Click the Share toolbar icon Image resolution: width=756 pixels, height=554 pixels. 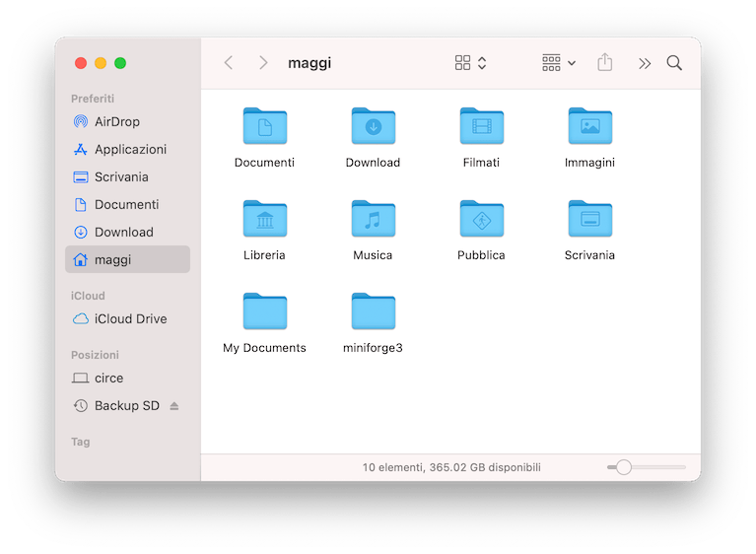[605, 63]
